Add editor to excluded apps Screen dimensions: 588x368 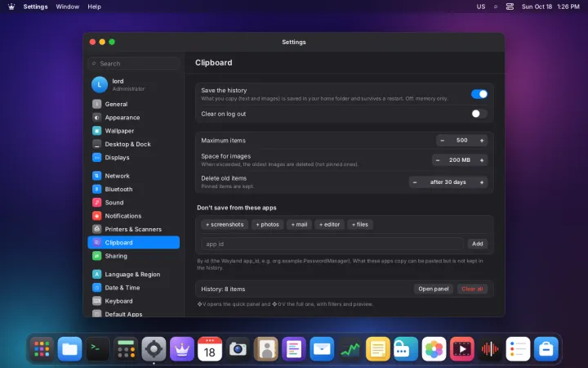(330, 225)
